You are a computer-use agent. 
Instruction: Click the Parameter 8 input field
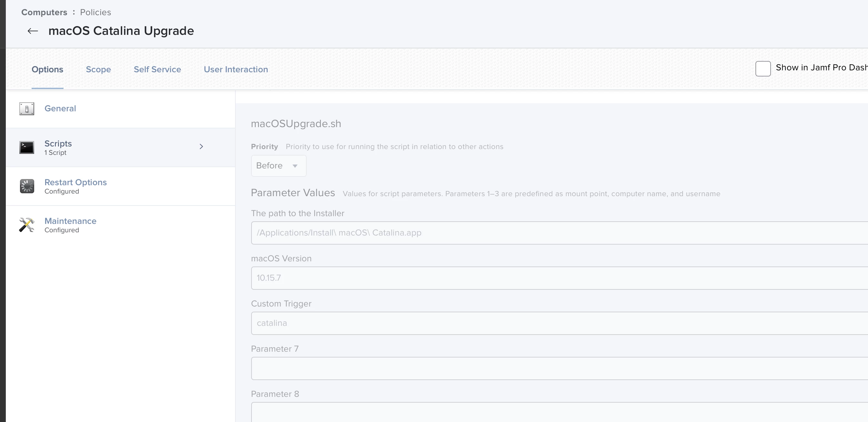click(559, 412)
